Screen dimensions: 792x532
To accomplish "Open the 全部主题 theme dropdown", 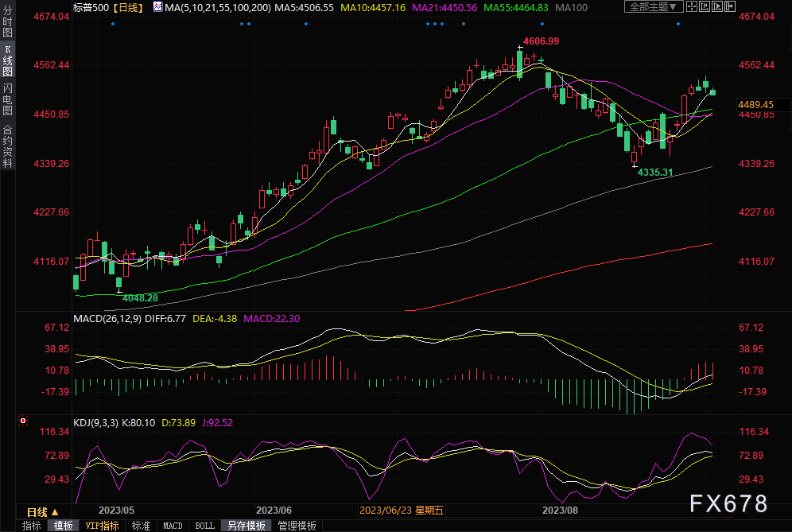I will click(654, 7).
